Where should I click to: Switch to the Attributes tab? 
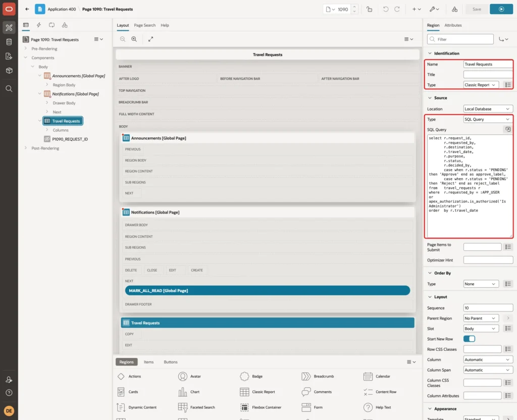(453, 25)
